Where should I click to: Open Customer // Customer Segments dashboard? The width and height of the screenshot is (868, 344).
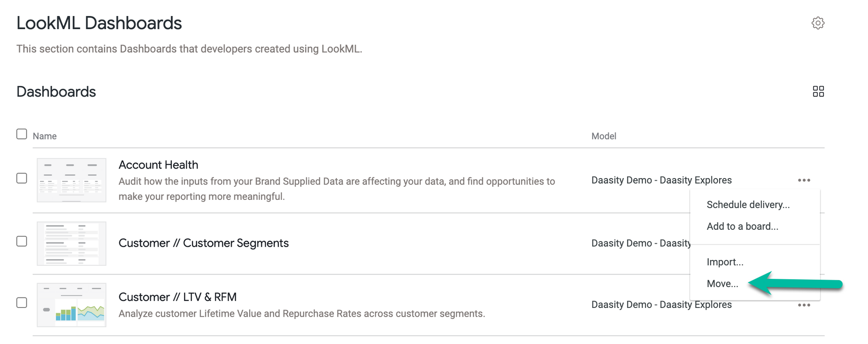pyautogui.click(x=204, y=243)
